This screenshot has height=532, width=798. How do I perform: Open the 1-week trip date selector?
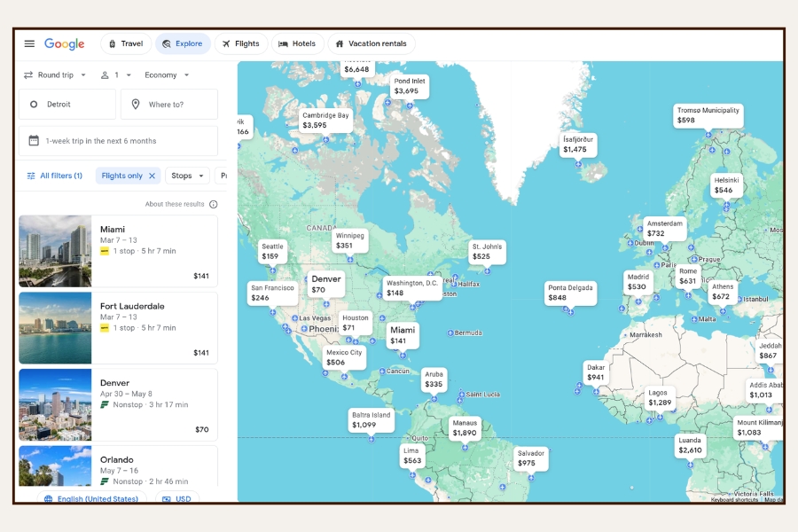coord(118,141)
